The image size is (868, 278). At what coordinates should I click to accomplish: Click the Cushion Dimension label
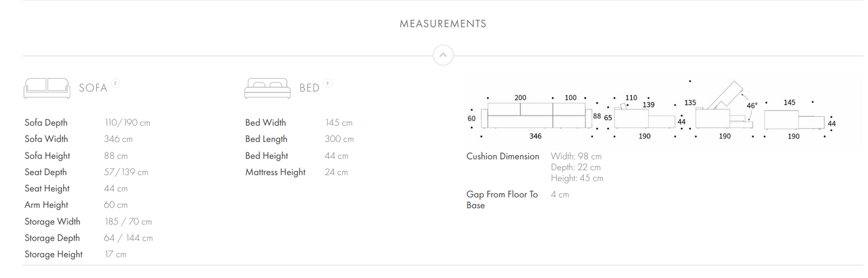pos(503,156)
